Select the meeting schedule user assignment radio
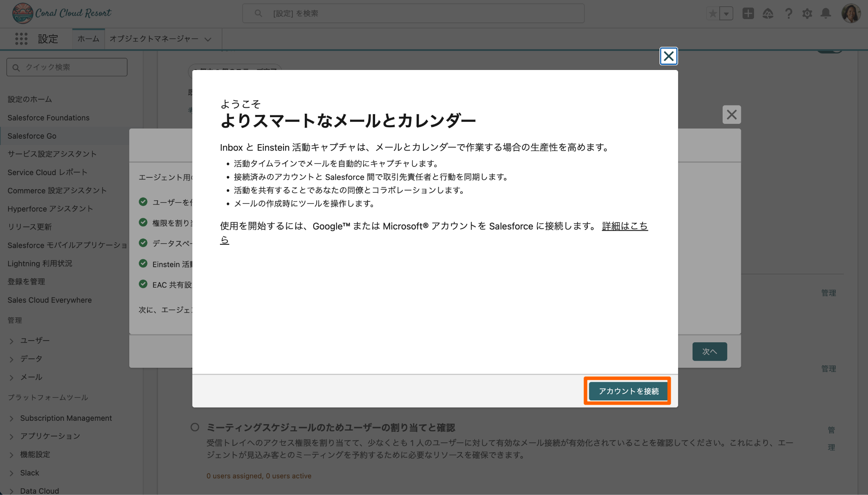This screenshot has height=495, width=868. coord(195,427)
